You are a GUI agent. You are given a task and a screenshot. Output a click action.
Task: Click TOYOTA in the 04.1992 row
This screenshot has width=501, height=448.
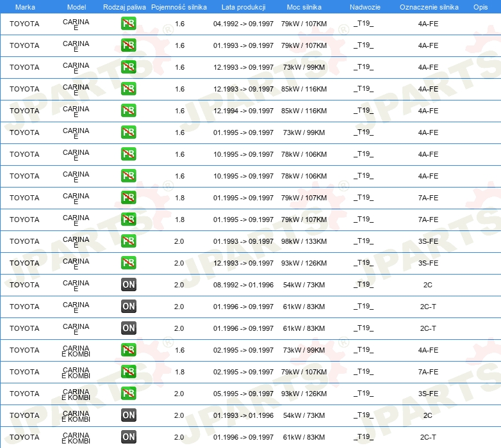point(24,24)
